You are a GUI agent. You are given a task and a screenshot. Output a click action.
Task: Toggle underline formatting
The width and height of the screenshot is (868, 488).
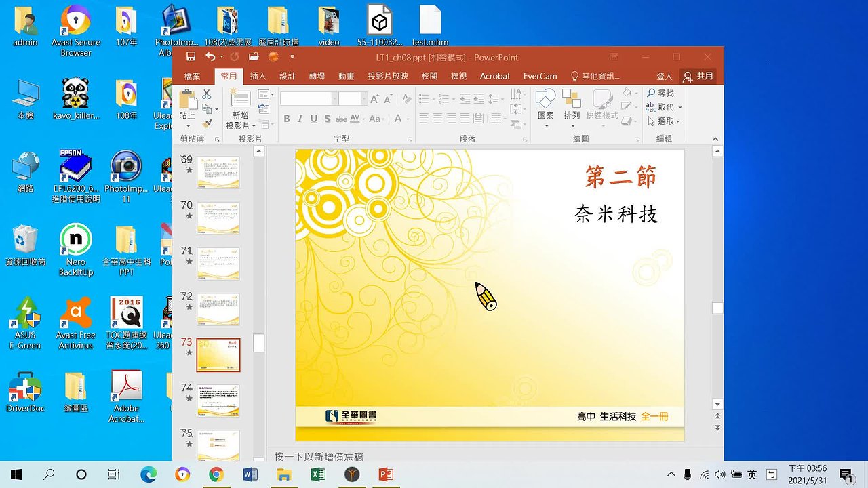(314, 119)
